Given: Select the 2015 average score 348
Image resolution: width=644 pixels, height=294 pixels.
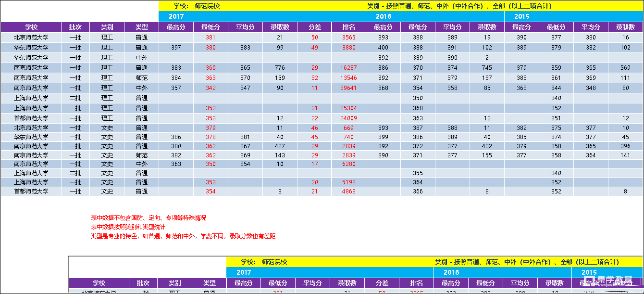Looking at the screenshot, I should point(591,88).
